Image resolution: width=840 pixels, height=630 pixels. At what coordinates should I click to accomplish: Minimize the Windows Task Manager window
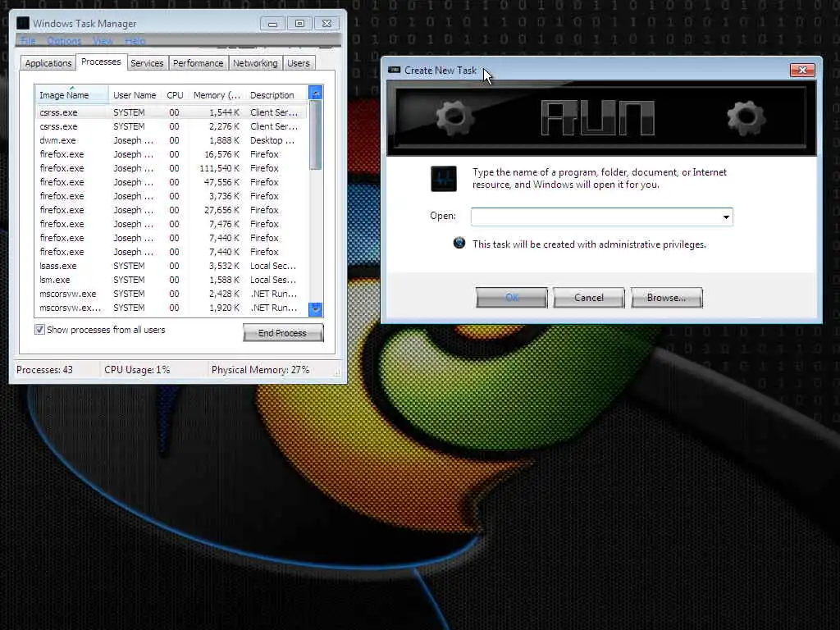[x=272, y=24]
